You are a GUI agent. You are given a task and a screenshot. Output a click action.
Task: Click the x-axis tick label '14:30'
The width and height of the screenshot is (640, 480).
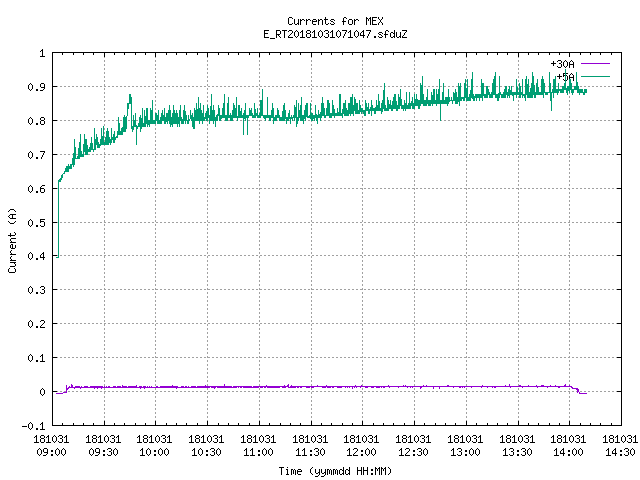coord(620,452)
